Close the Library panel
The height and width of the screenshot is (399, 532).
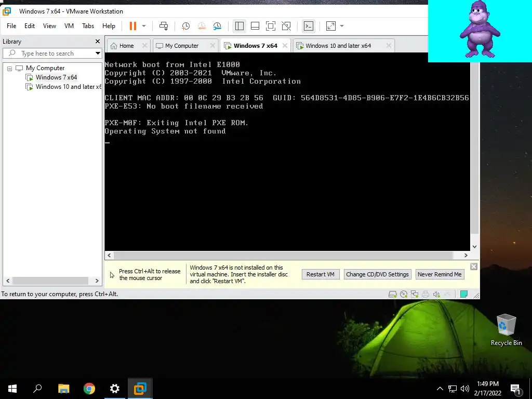pyautogui.click(x=98, y=42)
